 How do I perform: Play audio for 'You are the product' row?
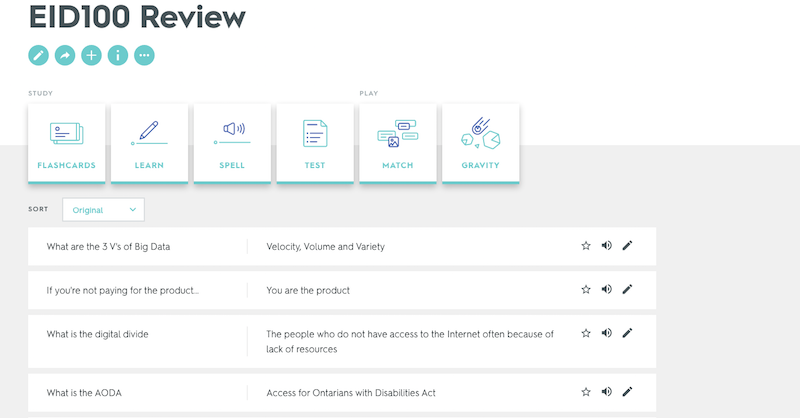[607, 289]
